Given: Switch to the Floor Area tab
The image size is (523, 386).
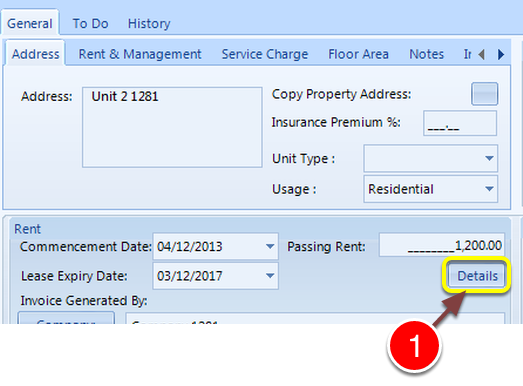Looking at the screenshot, I should tap(358, 54).
